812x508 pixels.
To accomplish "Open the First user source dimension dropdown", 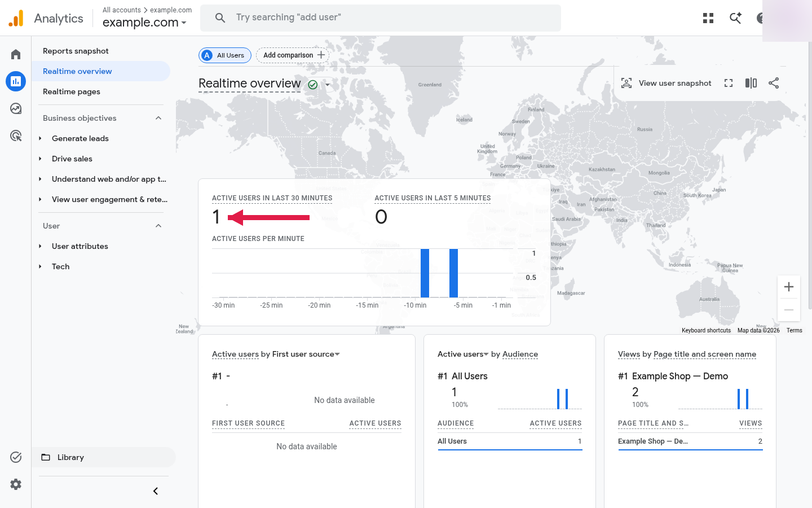I will [306, 354].
